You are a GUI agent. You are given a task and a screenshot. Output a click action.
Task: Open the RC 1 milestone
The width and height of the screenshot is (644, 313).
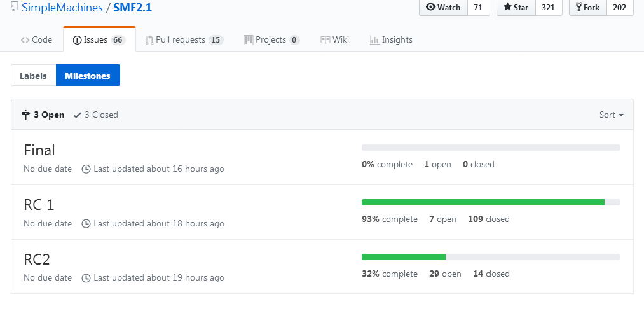(39, 205)
